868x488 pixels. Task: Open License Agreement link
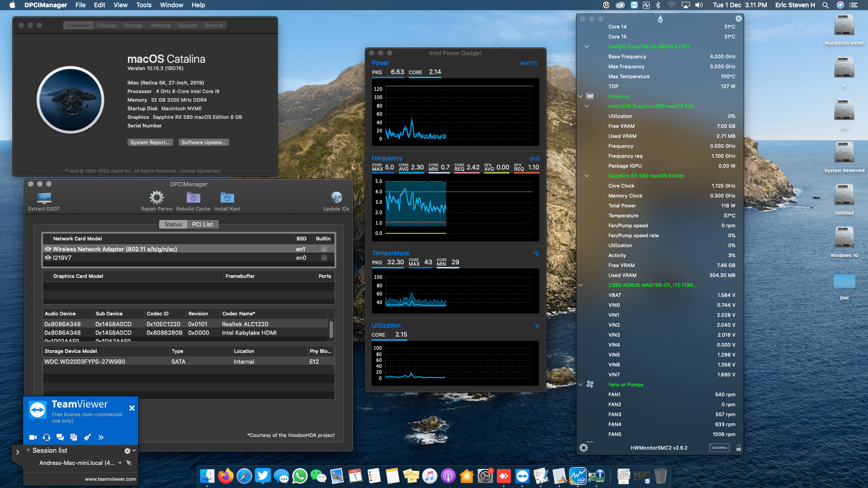pos(200,171)
